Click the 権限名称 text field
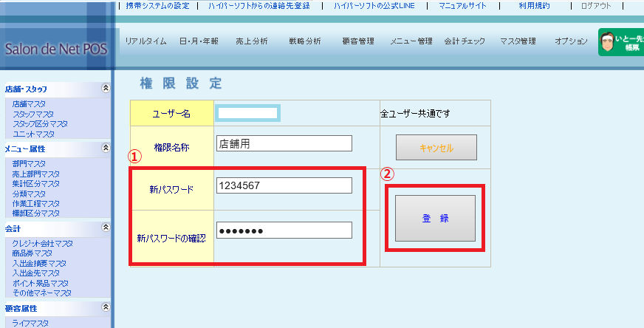 [284, 144]
